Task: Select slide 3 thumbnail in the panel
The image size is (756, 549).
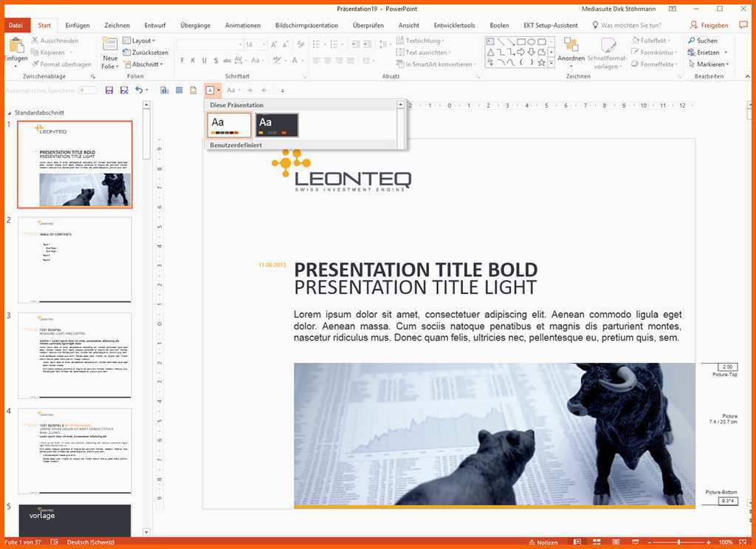Action: [75, 355]
